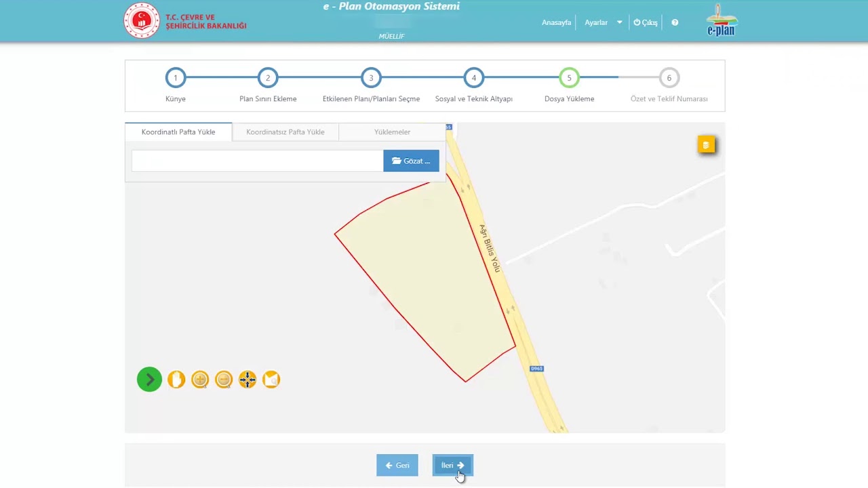Click the file path input field
868x488 pixels.
click(258, 161)
